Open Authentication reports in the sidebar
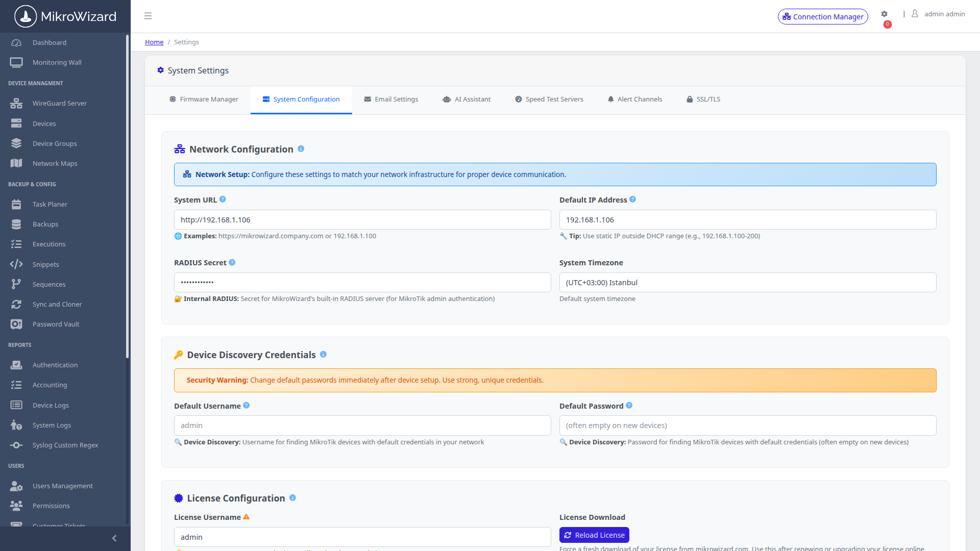Screen dimensions: 980x551 (x=63, y=365)
